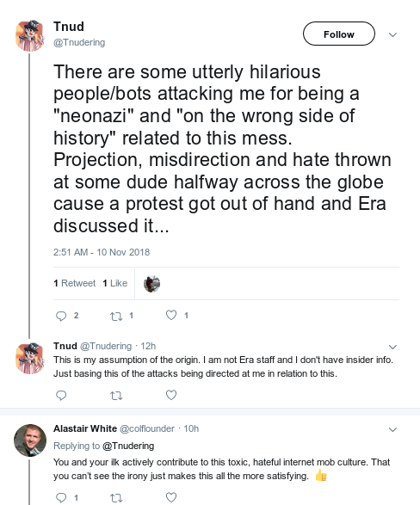This screenshot has height=505, width=420.
Task: Retweet Alastair White's reply
Action: tap(116, 498)
